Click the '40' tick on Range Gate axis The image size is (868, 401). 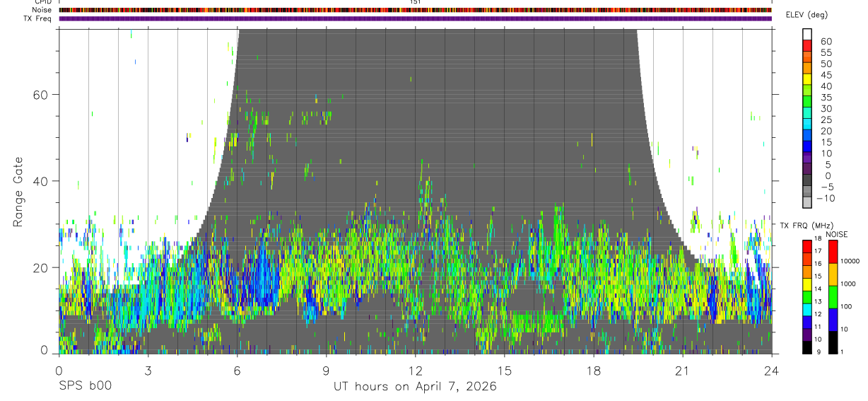(x=42, y=181)
